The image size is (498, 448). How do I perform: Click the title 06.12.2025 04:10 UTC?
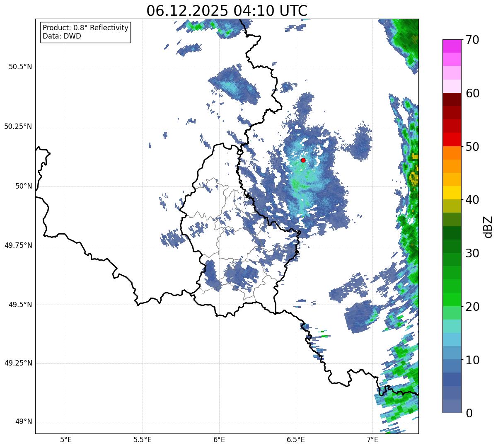pyautogui.click(x=227, y=11)
